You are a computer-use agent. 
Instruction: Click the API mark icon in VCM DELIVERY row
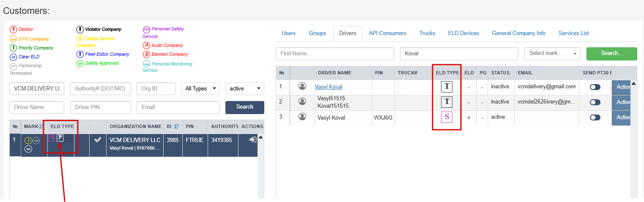[x=36, y=141]
